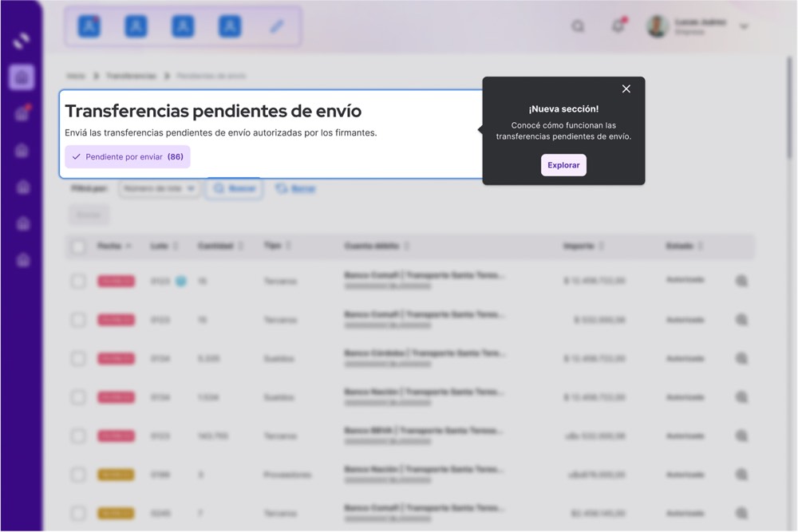Sort table by Cuenta débito column
This screenshot has width=798, height=532.
[x=377, y=246]
